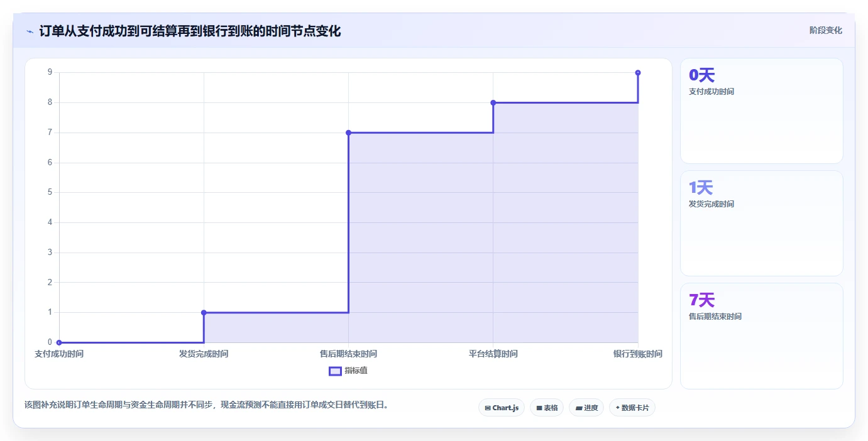Screen dimensions: 868x441
Task: Toggle the 指标值 legend item
Action: 348,371
